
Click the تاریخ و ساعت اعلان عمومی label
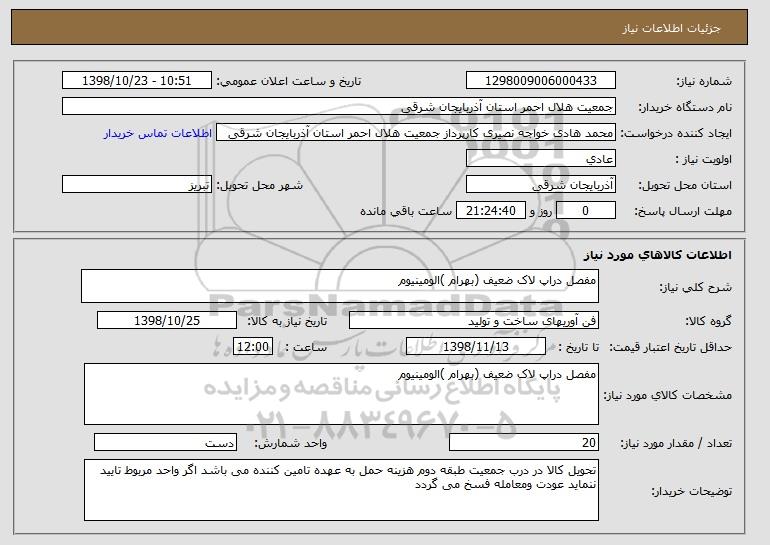point(289,82)
